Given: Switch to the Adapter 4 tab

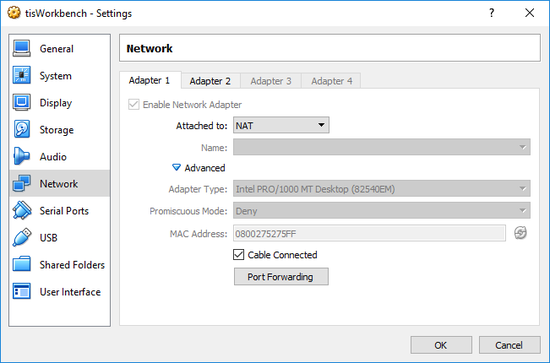Looking at the screenshot, I should (x=331, y=81).
